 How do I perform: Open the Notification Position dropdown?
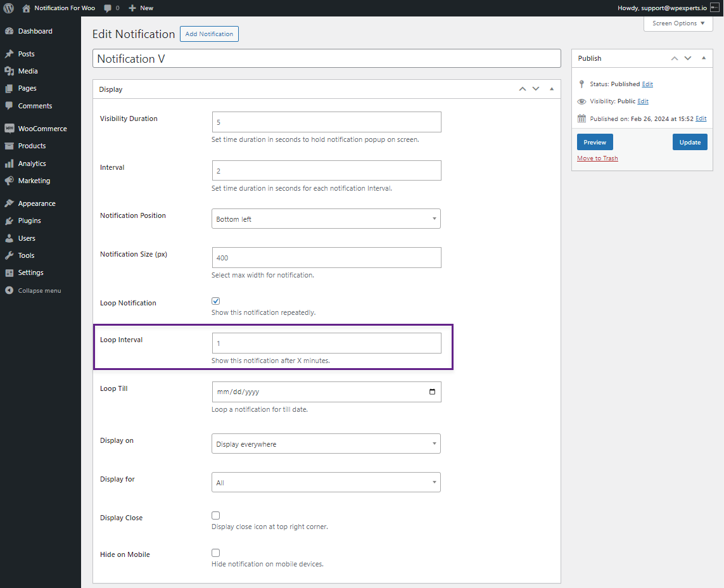(326, 219)
